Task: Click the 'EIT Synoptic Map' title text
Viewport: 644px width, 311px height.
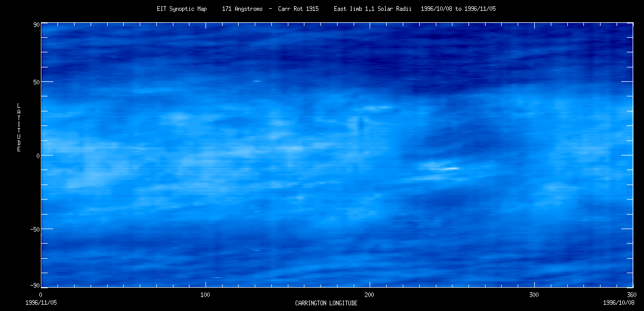Action: (182, 9)
